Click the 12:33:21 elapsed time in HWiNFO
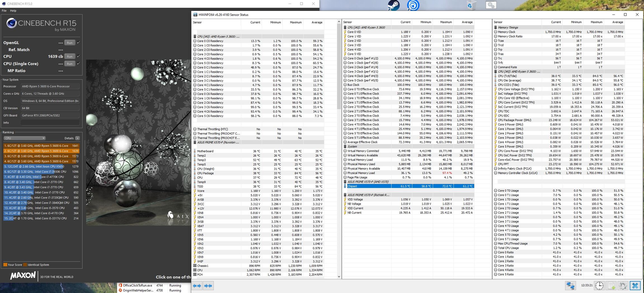Image resolution: width=644 pixels, height=293 pixels. point(587,285)
